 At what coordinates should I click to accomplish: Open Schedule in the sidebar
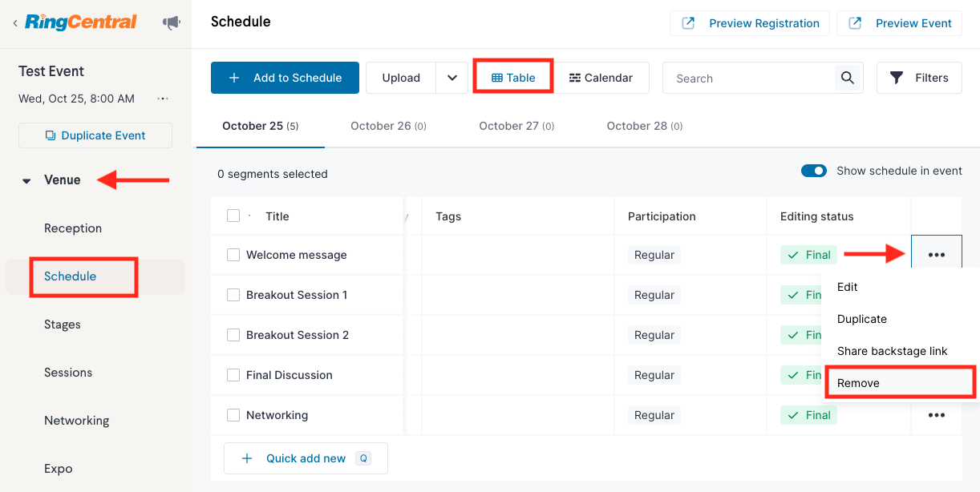[x=71, y=276]
